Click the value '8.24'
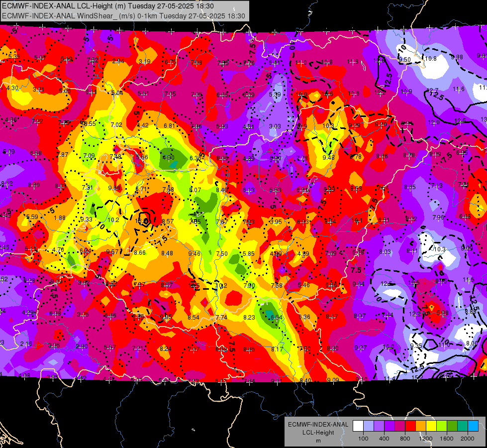 (x=166, y=349)
